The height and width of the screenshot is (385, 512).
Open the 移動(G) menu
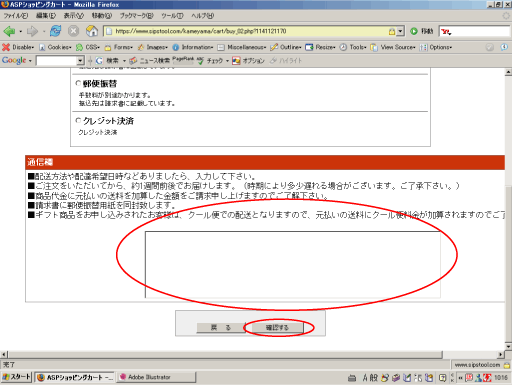[102, 16]
